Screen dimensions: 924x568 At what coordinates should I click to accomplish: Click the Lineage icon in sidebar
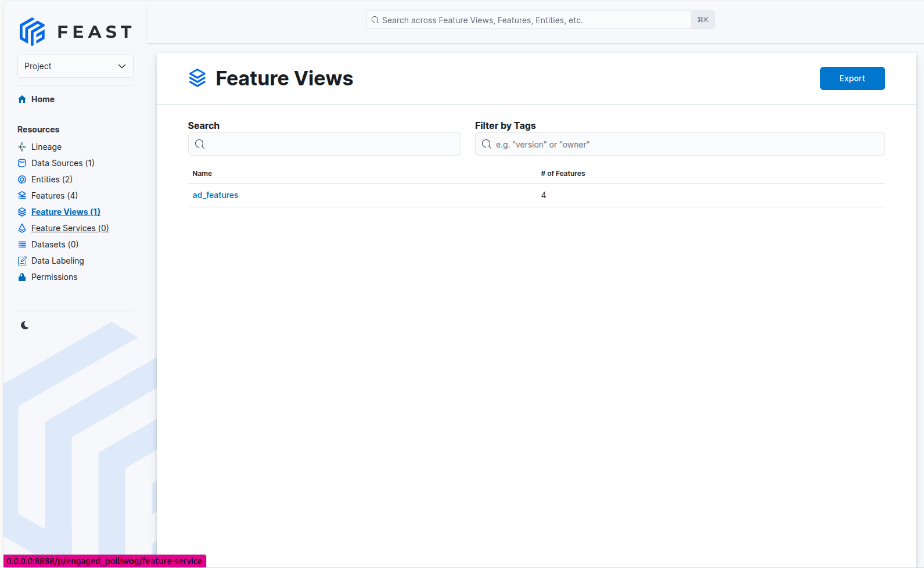point(22,147)
